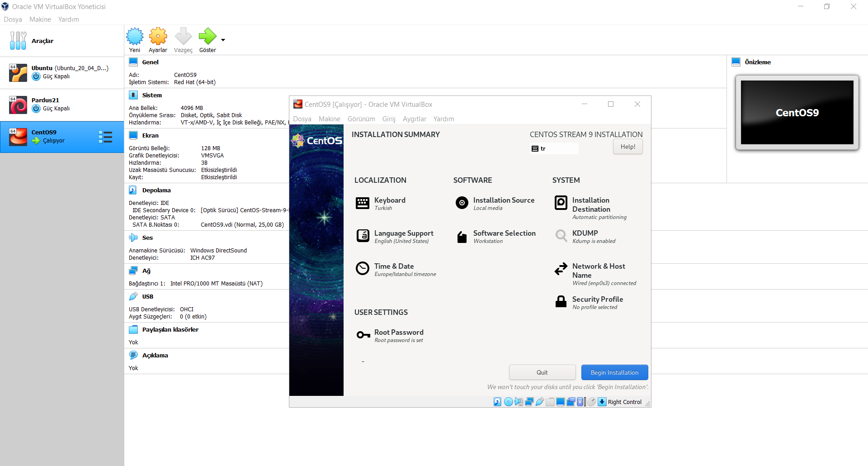Viewport: 868px width, 466px height.
Task: Click shared folders status icon
Action: pos(550,402)
